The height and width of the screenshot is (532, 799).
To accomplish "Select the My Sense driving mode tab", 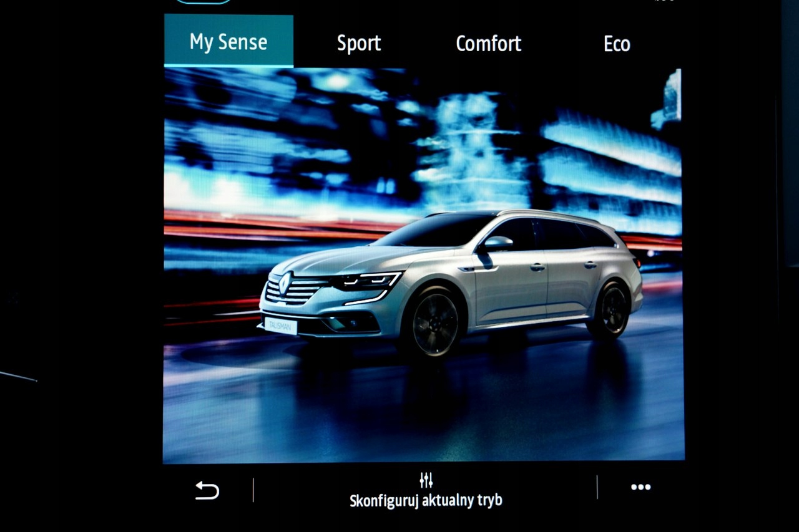I will pyautogui.click(x=228, y=41).
